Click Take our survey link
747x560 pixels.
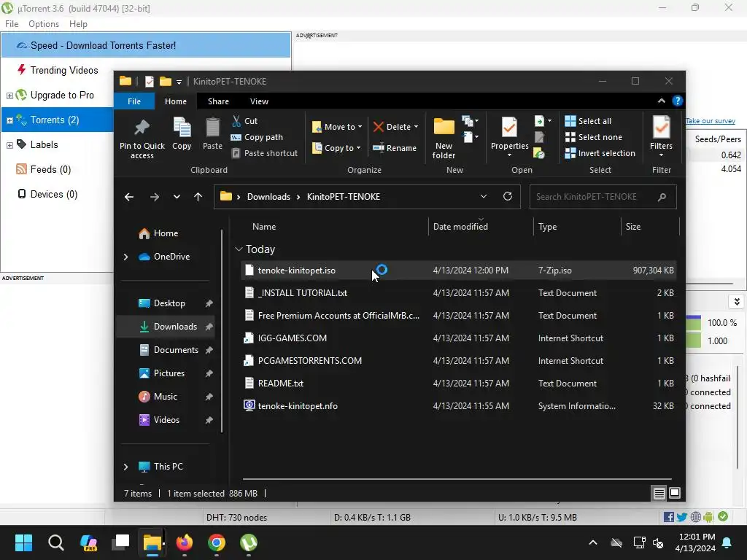pyautogui.click(x=711, y=121)
